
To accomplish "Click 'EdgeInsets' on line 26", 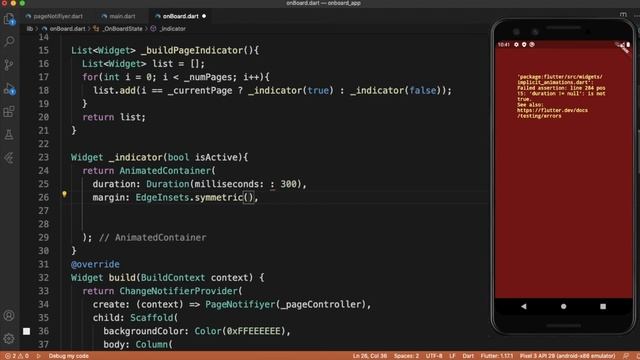I will [x=162, y=198].
